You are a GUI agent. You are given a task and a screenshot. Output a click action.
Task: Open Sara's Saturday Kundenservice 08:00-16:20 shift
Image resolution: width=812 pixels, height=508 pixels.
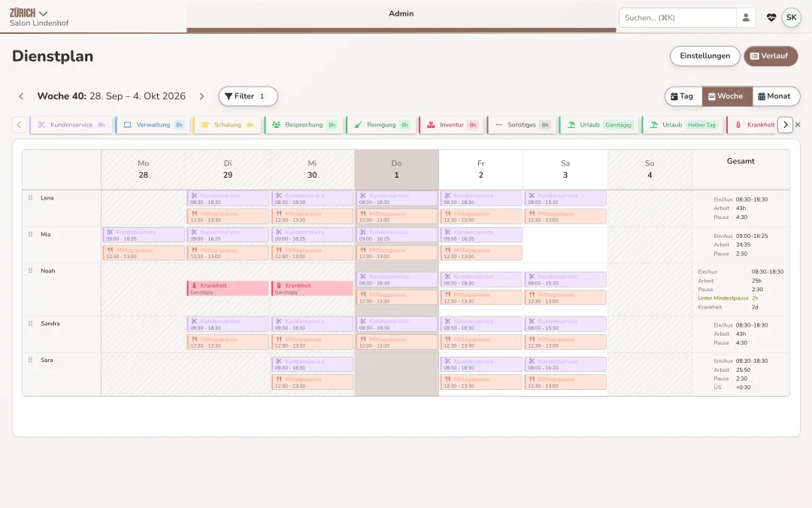point(565,364)
